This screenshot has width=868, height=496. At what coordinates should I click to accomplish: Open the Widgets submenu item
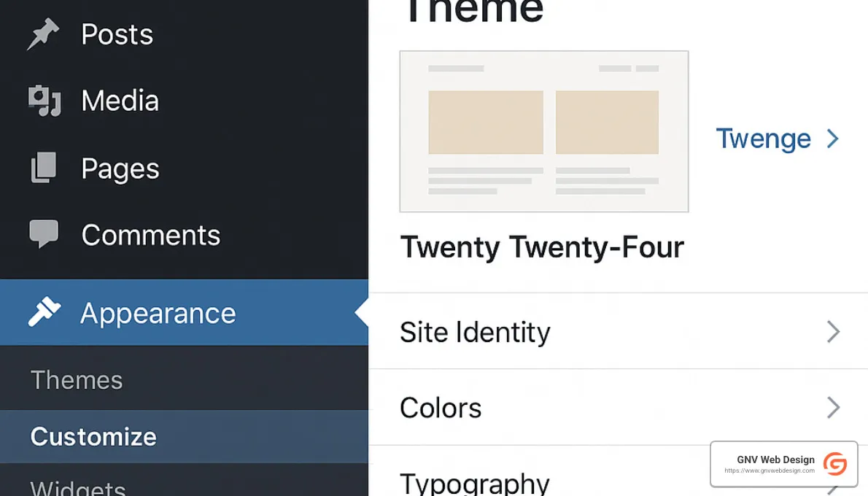pyautogui.click(x=77, y=487)
